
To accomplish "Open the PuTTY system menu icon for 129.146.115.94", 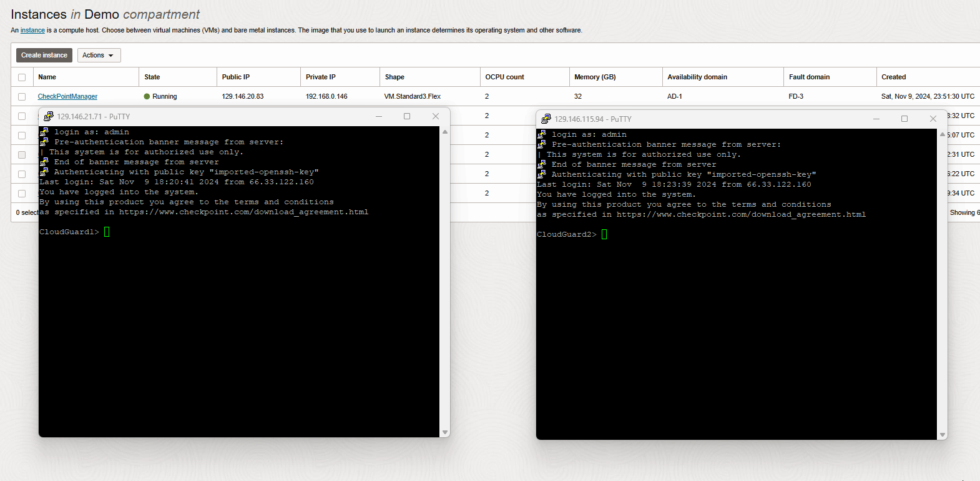I will point(546,119).
